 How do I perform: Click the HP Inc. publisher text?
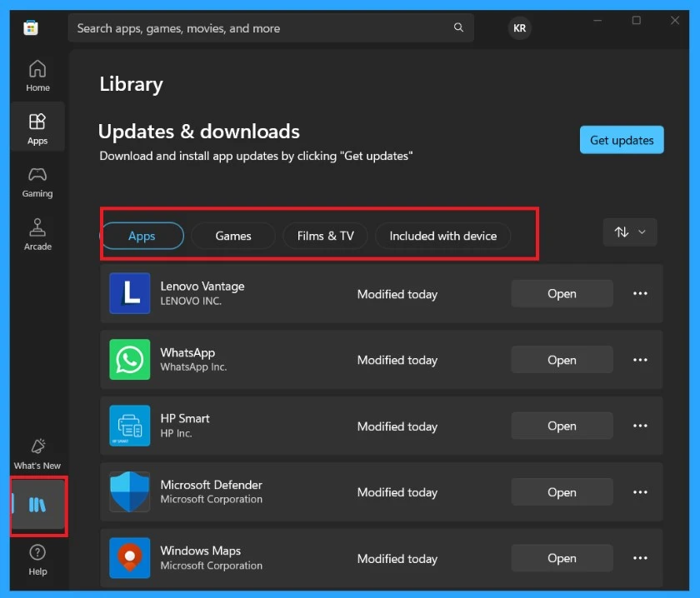(177, 433)
